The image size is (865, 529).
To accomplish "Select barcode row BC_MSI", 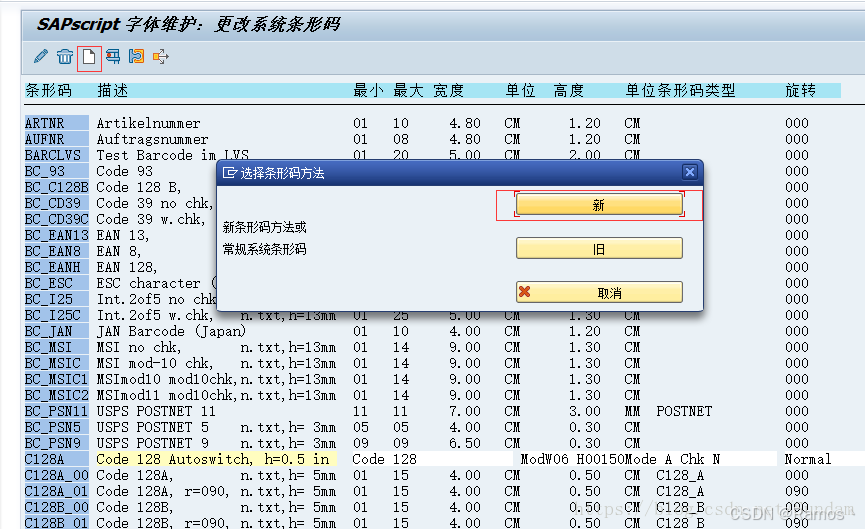I will 56,346.
